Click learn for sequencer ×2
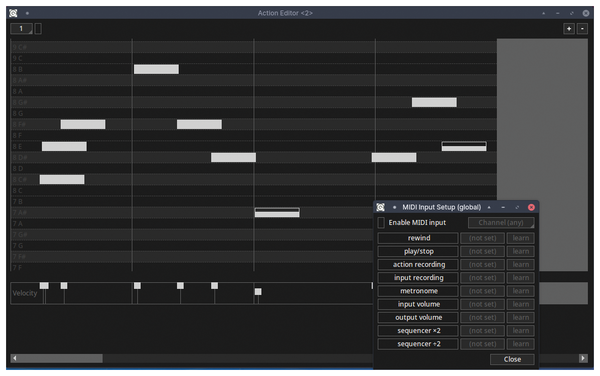This screenshot has height=376, width=600. 520,331
